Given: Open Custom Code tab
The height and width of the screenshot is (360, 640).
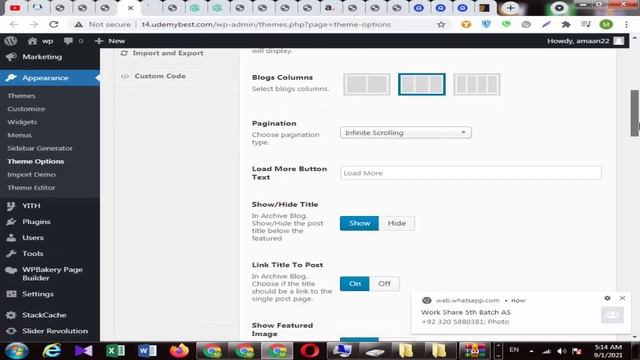Looking at the screenshot, I should [153, 76].
